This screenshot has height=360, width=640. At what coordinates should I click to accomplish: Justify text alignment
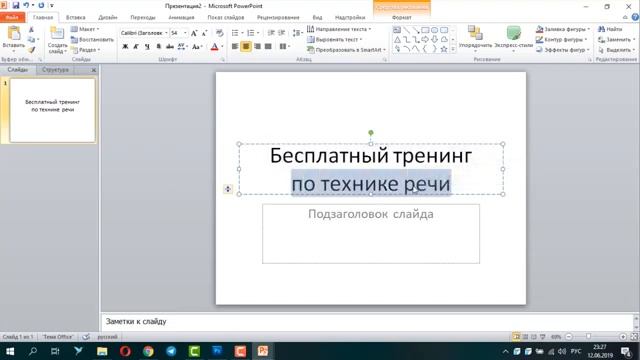coord(268,47)
